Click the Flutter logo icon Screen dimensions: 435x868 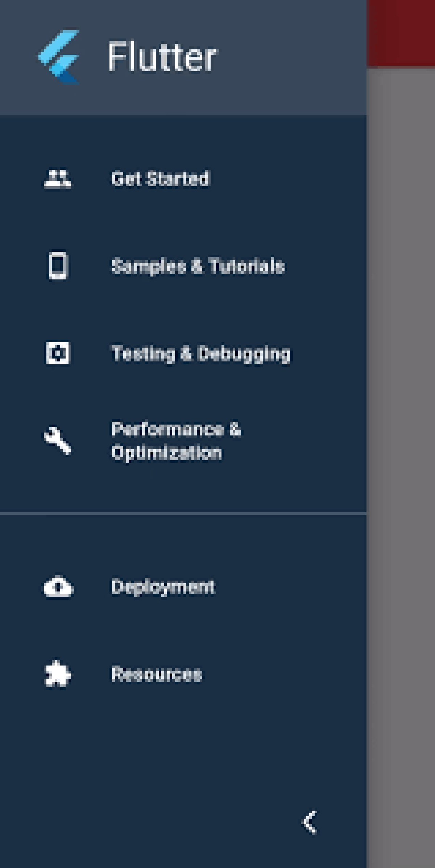[59, 57]
